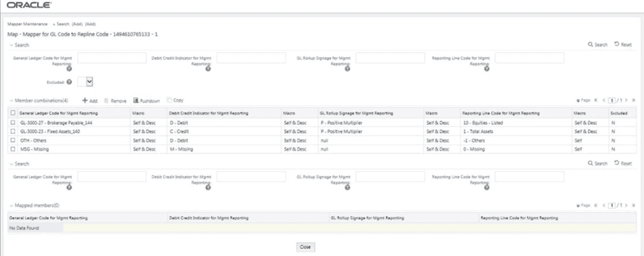The height and width of the screenshot is (256, 644).
Task: Open help for GL Rollup Signage in lower search
Action: [x=347, y=187]
